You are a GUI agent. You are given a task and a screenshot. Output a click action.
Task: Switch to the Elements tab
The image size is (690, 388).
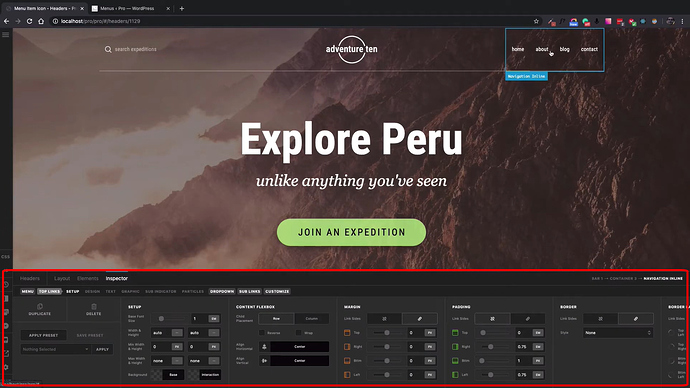tap(88, 278)
